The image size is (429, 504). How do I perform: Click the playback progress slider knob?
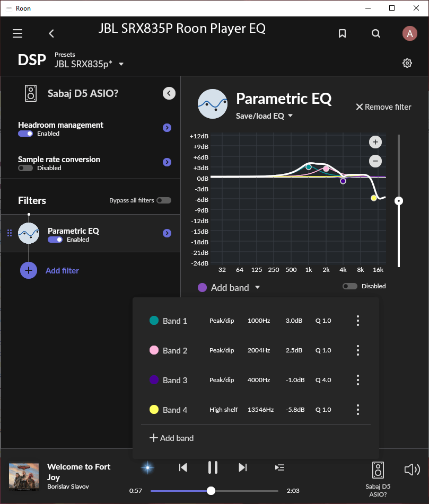tap(211, 491)
